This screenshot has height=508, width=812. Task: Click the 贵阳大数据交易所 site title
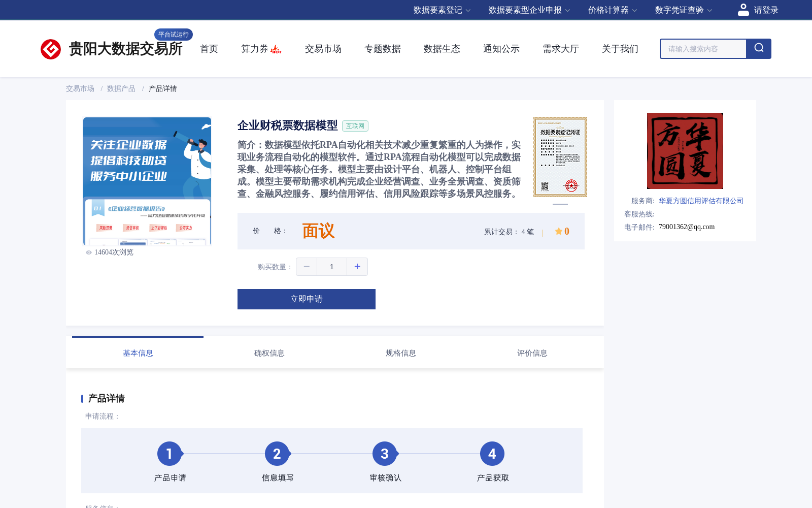pyautogui.click(x=126, y=49)
